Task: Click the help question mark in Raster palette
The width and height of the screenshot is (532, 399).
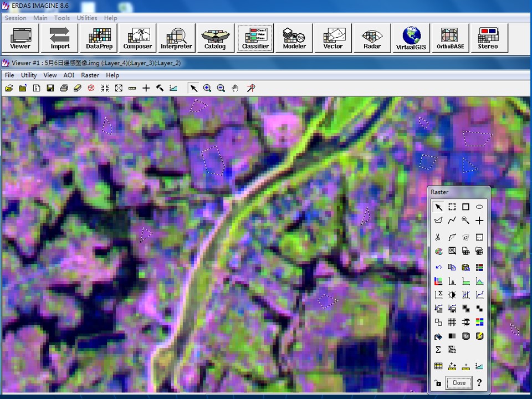Action: [479, 383]
